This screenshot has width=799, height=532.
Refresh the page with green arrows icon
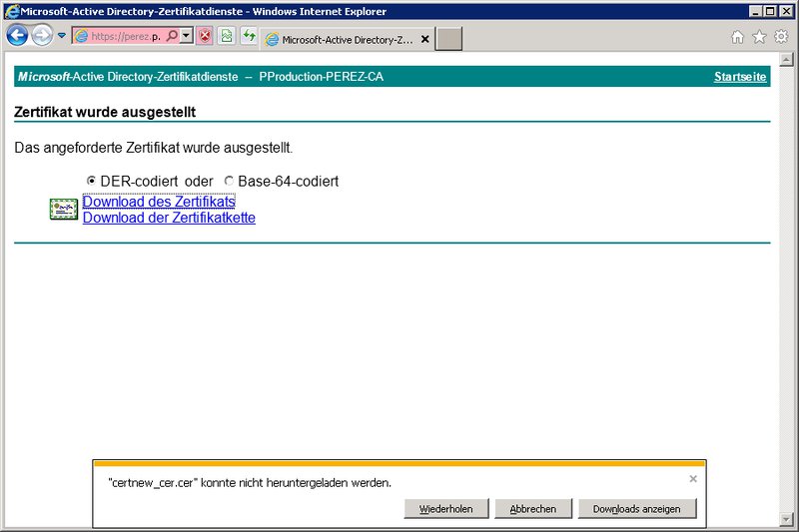(249, 36)
